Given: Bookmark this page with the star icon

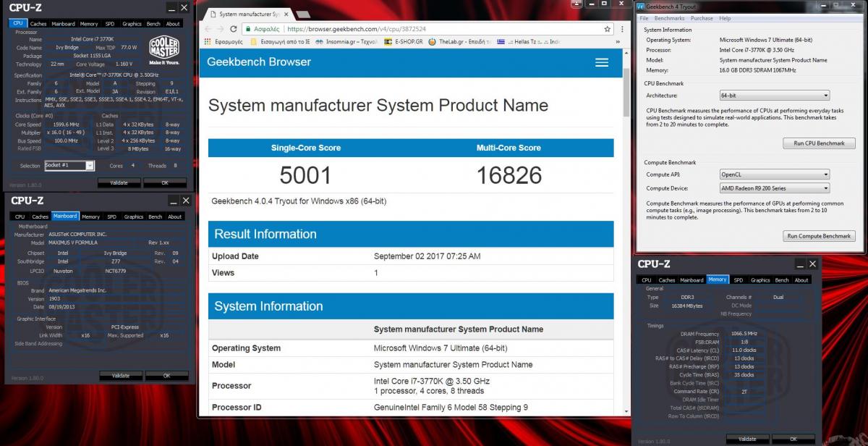Looking at the screenshot, I should [608, 29].
